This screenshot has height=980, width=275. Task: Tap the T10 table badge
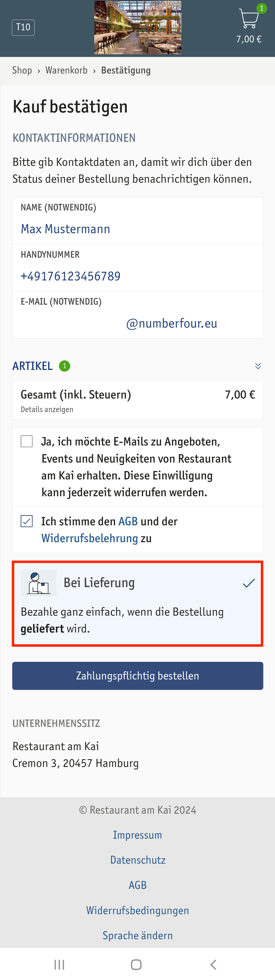coord(23,27)
